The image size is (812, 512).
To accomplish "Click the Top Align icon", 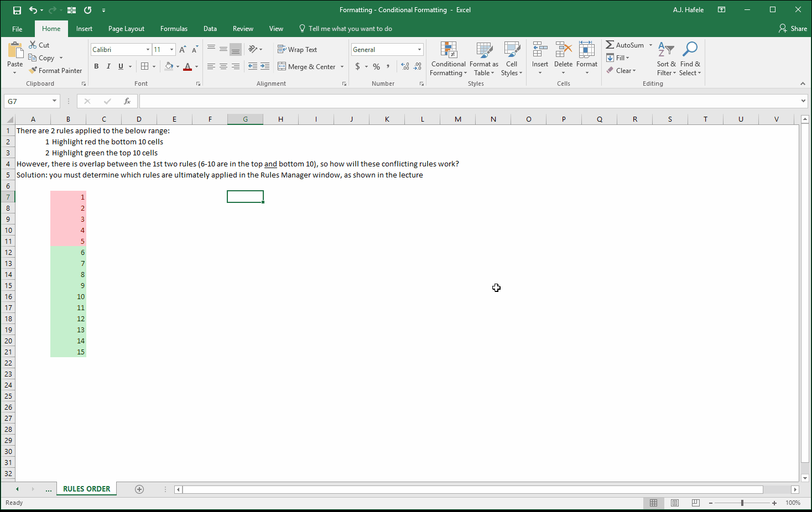I will pyautogui.click(x=211, y=49).
